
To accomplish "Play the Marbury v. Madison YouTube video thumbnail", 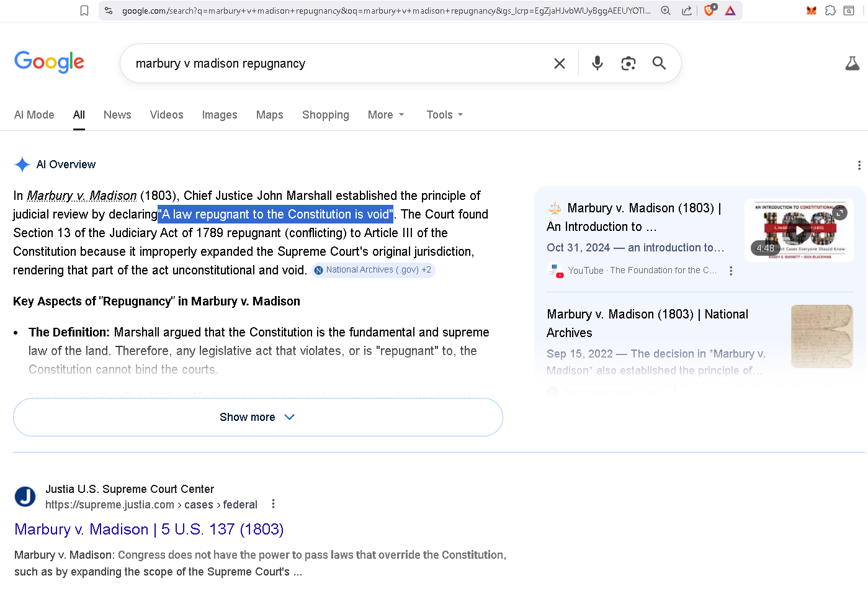I will point(799,230).
